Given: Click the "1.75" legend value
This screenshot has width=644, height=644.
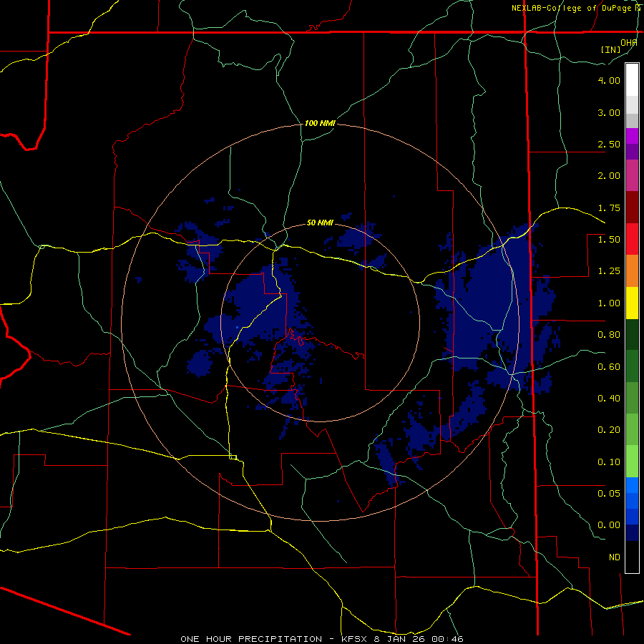Looking at the screenshot, I should 609,208.
